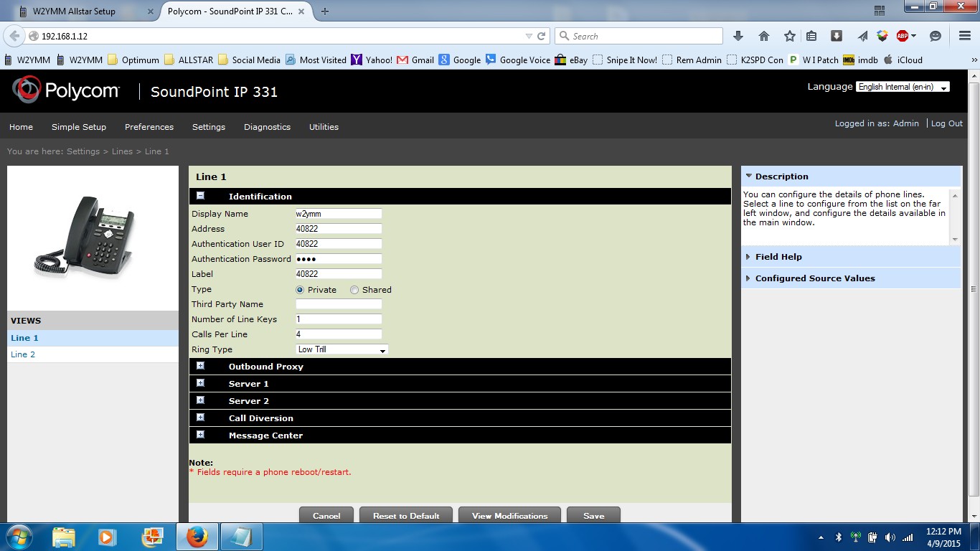
Task: Open the Firefox hamburger menu
Action: coord(965,36)
